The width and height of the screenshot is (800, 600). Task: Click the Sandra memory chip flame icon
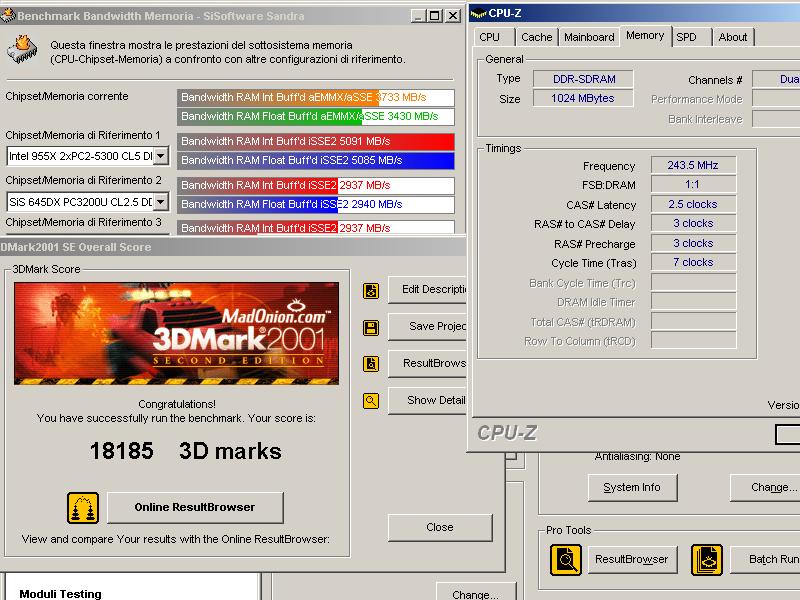[22, 49]
